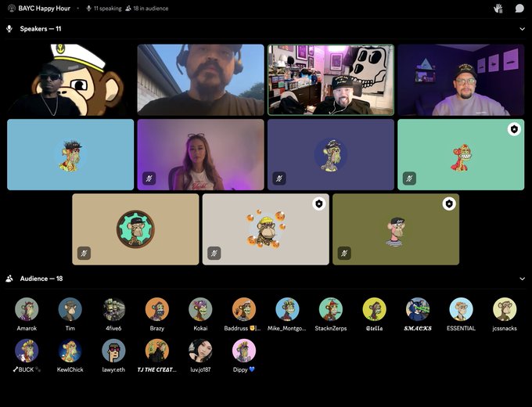Viewport: 532px width, 407px height.
Task: Click the raise hand request-to-speak icon
Action: tap(498, 8)
